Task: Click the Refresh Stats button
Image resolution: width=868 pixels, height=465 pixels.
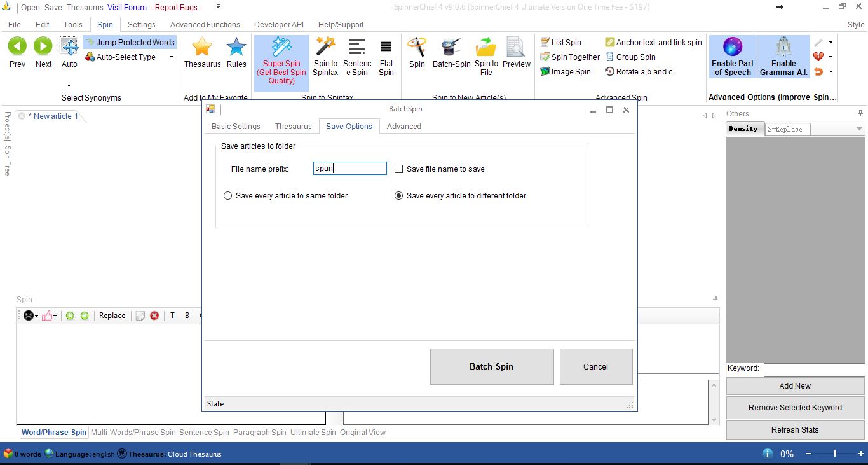Action: coord(795,430)
